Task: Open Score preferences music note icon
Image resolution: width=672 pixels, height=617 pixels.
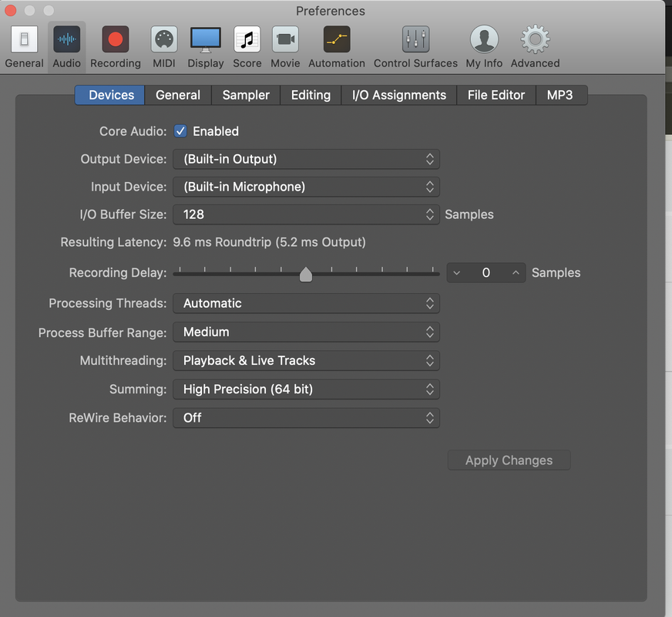Action: (247, 39)
